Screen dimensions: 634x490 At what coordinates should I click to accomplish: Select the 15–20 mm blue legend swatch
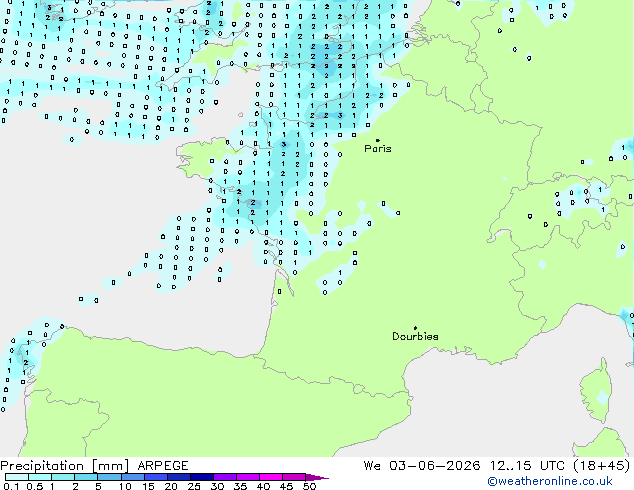coord(155,477)
